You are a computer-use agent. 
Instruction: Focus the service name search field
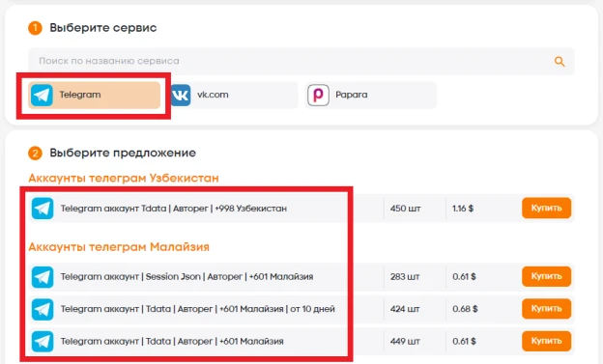pos(301,61)
